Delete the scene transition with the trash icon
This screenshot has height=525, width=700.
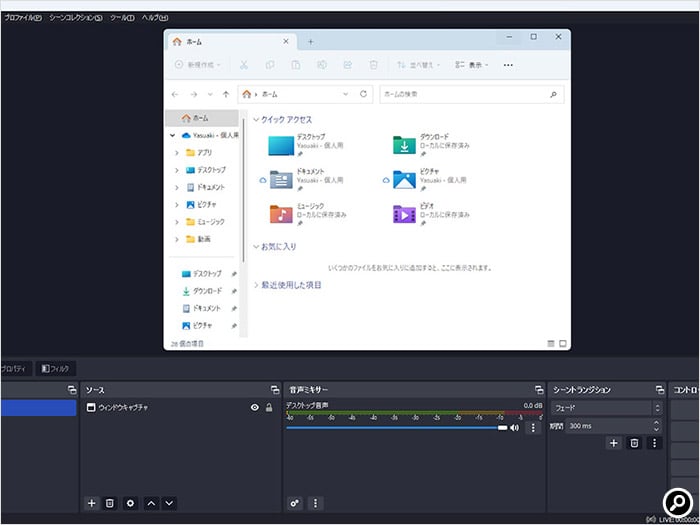634,443
